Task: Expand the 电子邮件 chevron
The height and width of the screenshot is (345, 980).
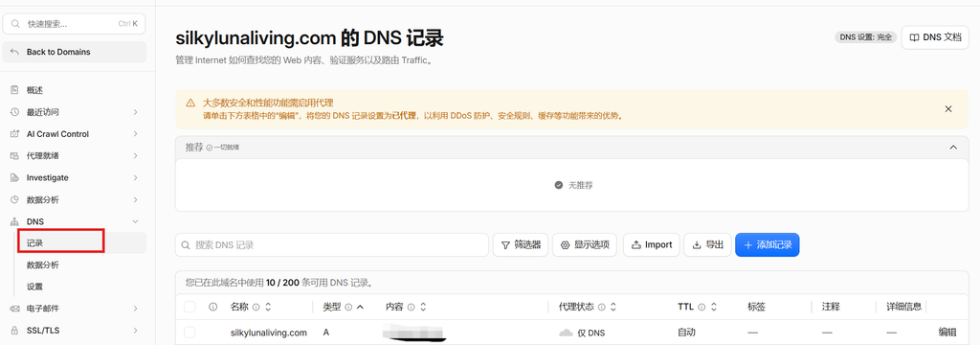Action: 136,309
